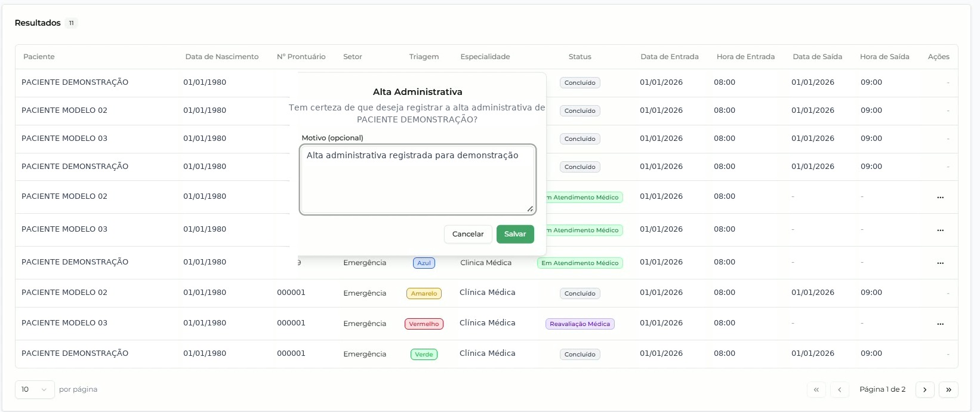
Task: Sort by Paciente column header
Action: click(39, 57)
